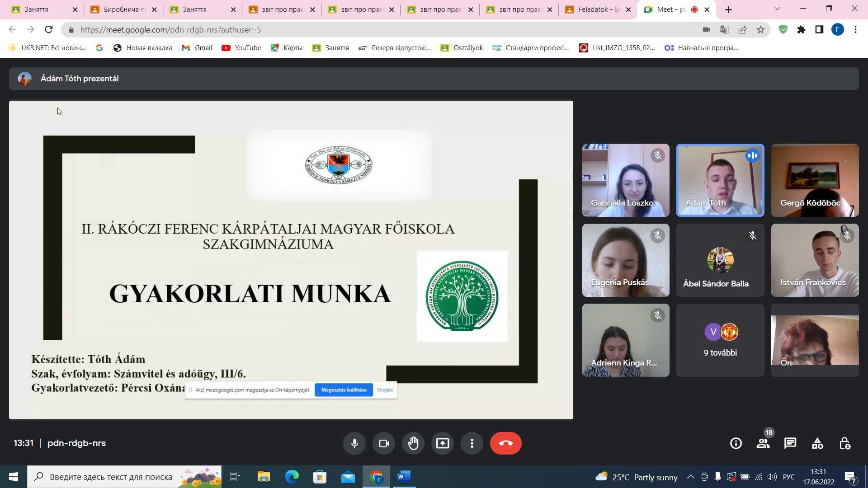868x488 pixels.
Task: Click Megosztás leállítása button
Action: (344, 390)
